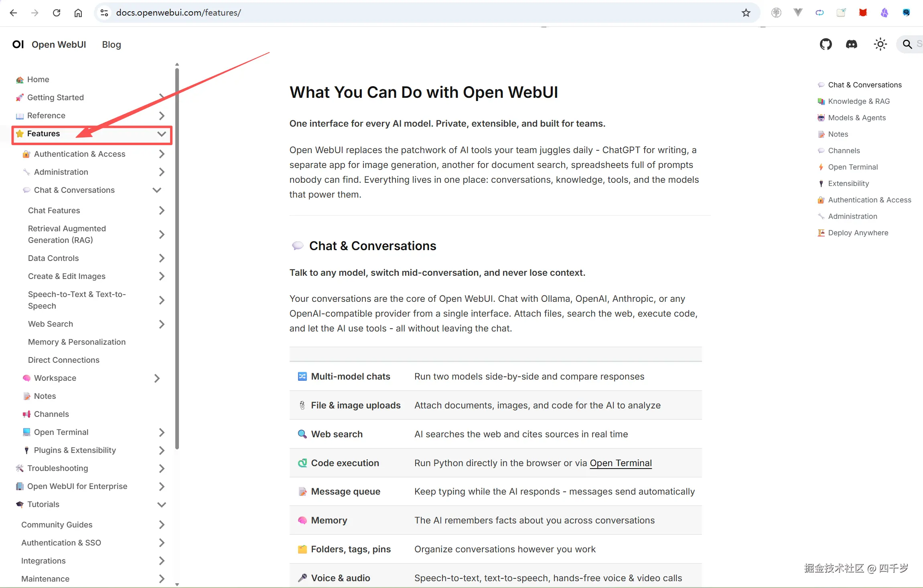Screen dimensions: 923x588
Task: Open the search magnifier in the navbar
Action: coord(907,44)
